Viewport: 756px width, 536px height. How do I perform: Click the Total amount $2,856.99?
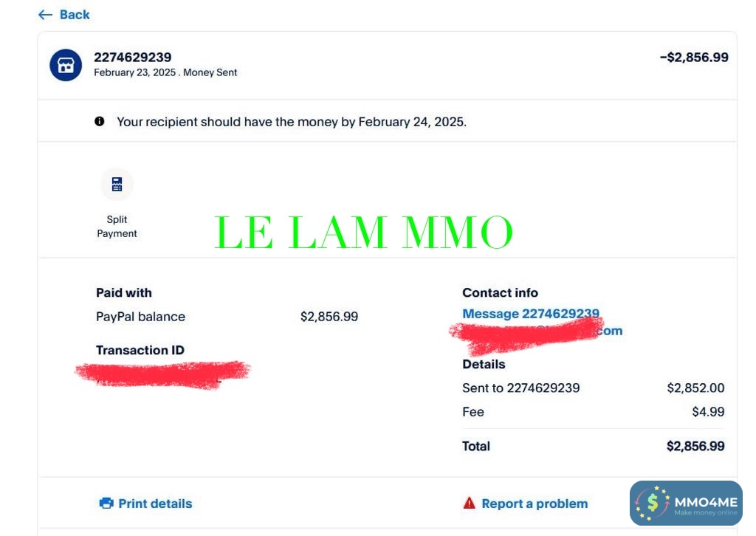coord(695,446)
